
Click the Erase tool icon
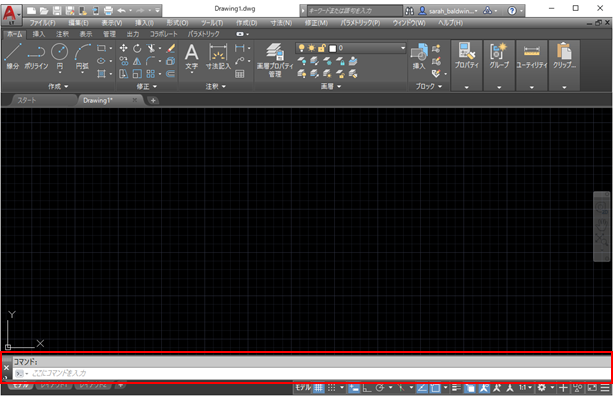coord(171,48)
